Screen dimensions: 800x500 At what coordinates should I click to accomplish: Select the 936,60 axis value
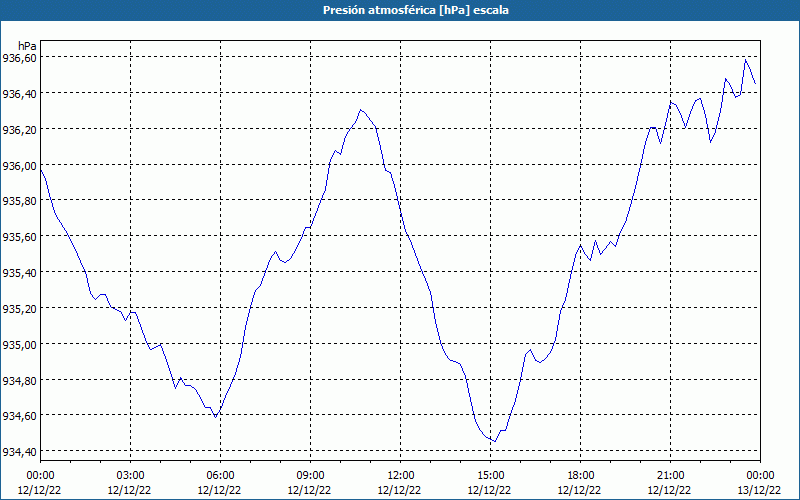click(19, 58)
